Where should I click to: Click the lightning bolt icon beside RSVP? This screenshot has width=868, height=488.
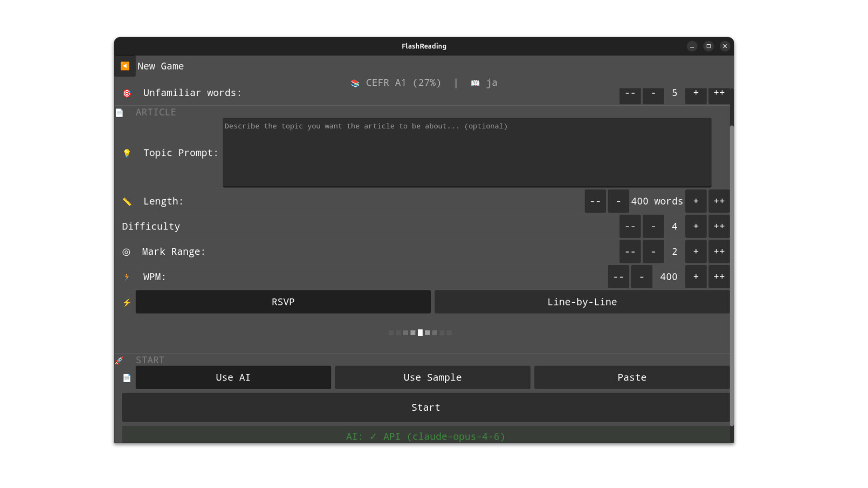pos(127,302)
